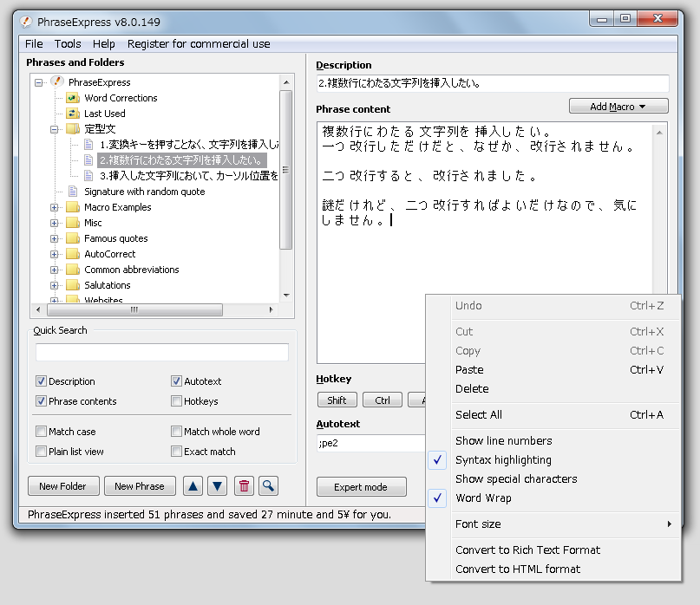Enable the Plain list view checkbox
The height and width of the screenshot is (605, 700).
click(41, 452)
